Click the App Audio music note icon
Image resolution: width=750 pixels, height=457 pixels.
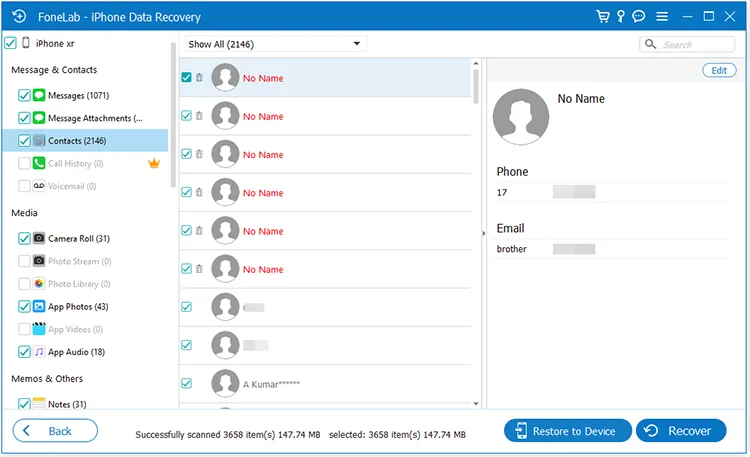click(39, 352)
